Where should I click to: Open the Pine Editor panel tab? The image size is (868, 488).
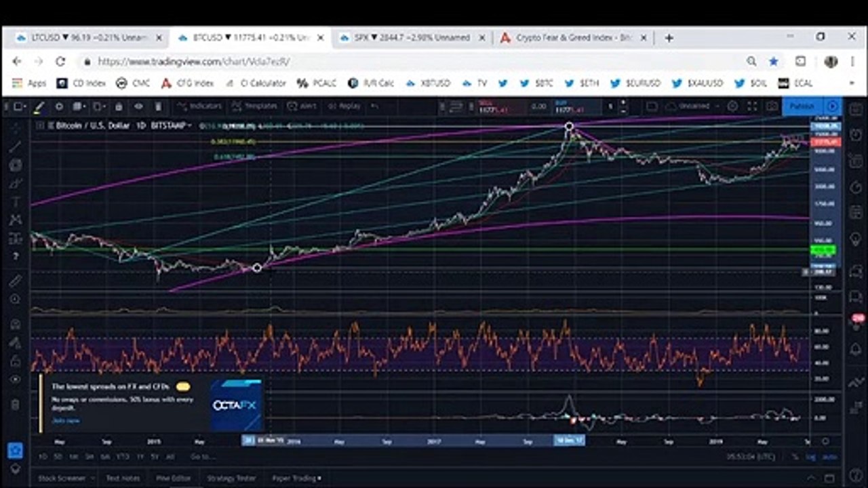coord(173,478)
